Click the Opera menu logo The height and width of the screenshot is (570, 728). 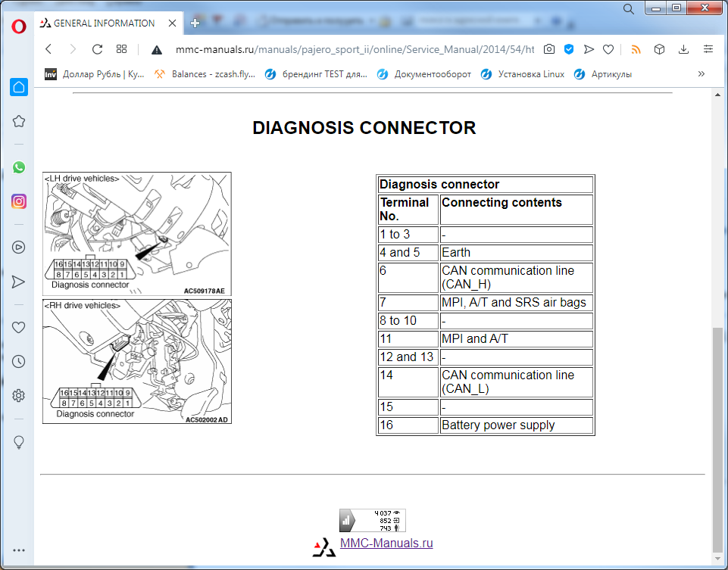click(x=20, y=24)
